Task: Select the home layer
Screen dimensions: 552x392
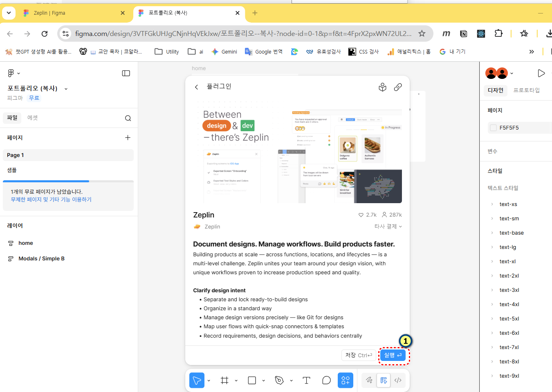Action: [26, 243]
